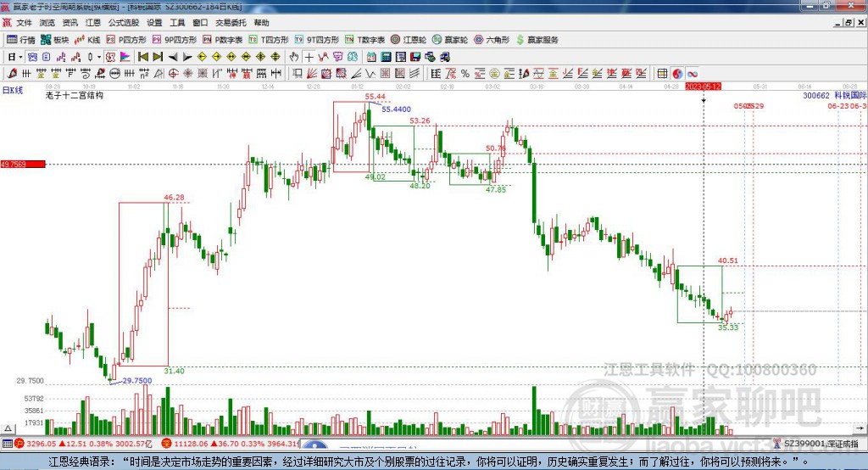Viewport: 868px width, 470px height.
Task: Open the P数字表 tool
Action: 223,40
